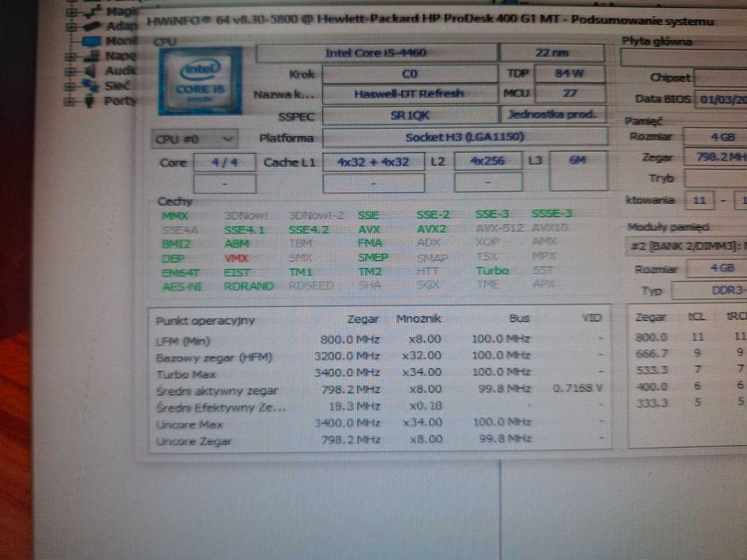Open the memory module #2 [BANK 2/DIMM3] dropdown
Screen dimensions: 747x560
(686, 246)
